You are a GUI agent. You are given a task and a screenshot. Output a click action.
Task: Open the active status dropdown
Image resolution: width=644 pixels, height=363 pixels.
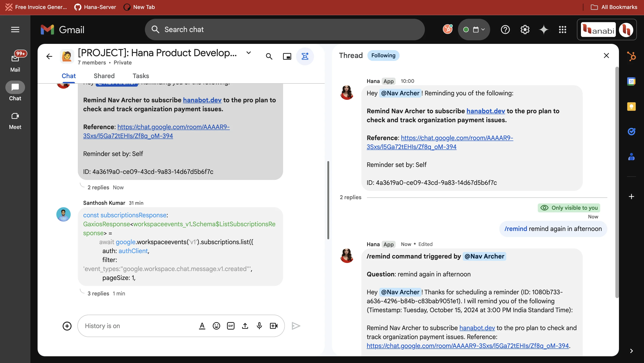coord(474,30)
